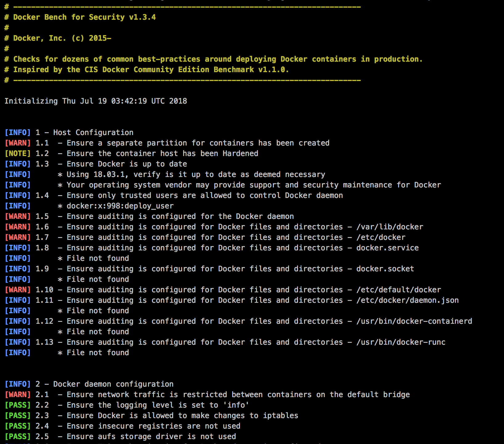Image resolution: width=504 pixels, height=444 pixels.
Task: Click the '/var/lib/docker' path on line 1.6
Action: pyautogui.click(x=390, y=227)
